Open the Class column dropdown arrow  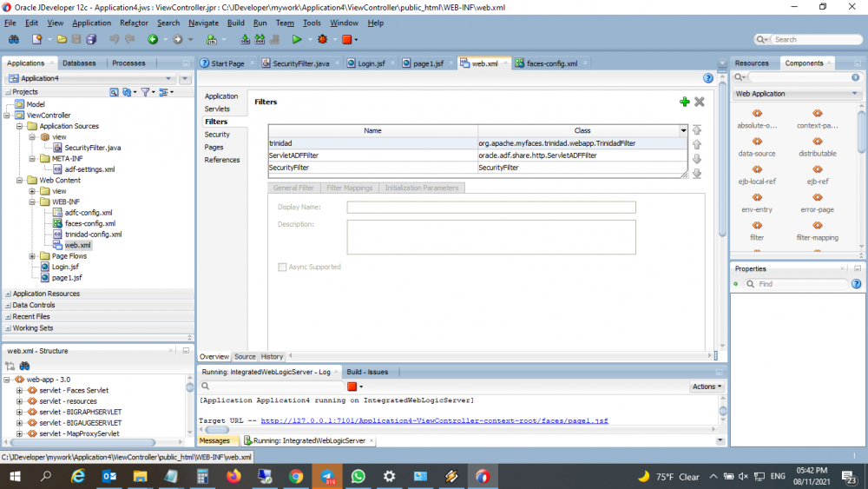coord(683,130)
